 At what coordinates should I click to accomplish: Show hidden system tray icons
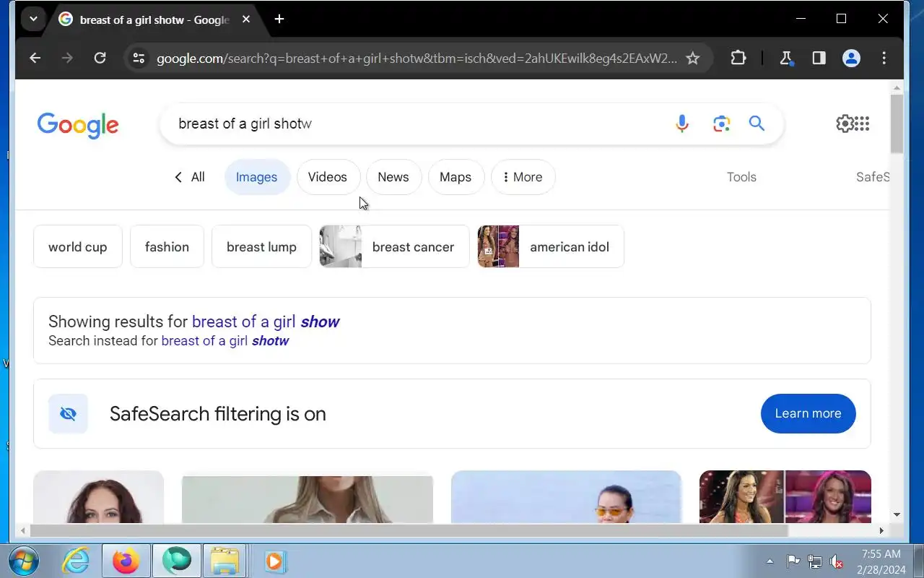[x=770, y=561]
